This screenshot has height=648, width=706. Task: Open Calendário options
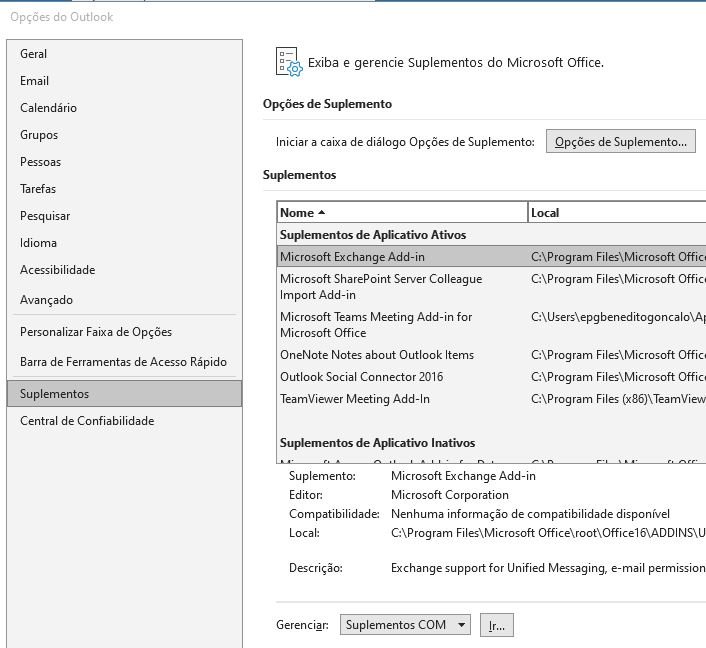(x=124, y=108)
